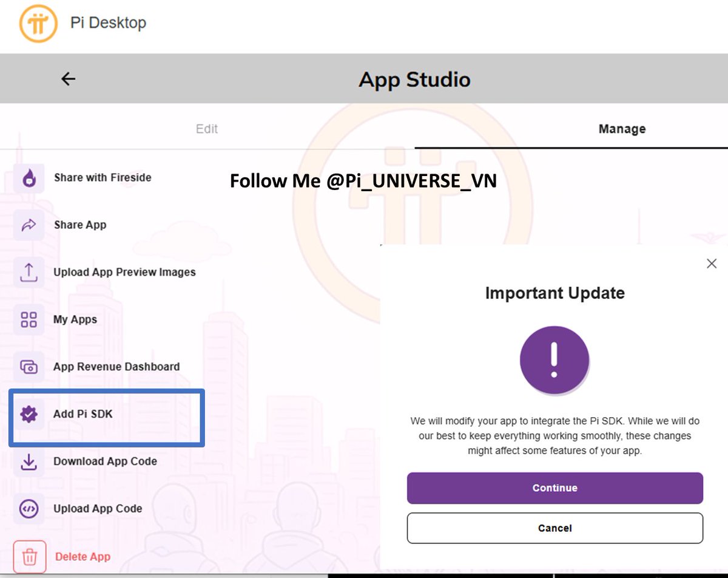Click the Delete App trash icon
The height and width of the screenshot is (578, 728).
[x=29, y=557]
